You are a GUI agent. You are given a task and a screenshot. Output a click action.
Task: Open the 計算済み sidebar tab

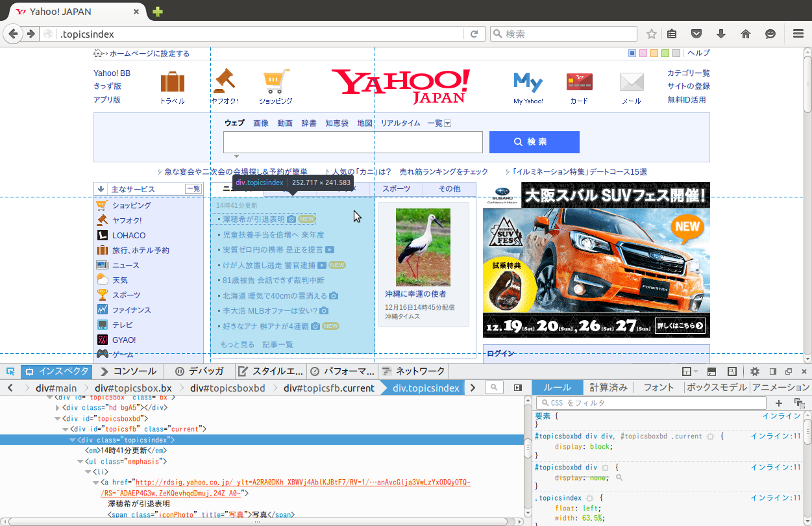tap(608, 388)
